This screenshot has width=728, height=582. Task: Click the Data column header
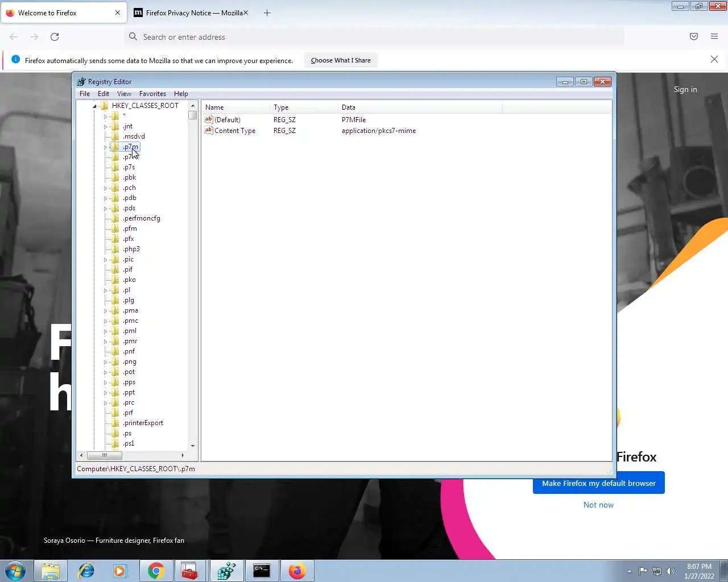[x=420, y=107]
